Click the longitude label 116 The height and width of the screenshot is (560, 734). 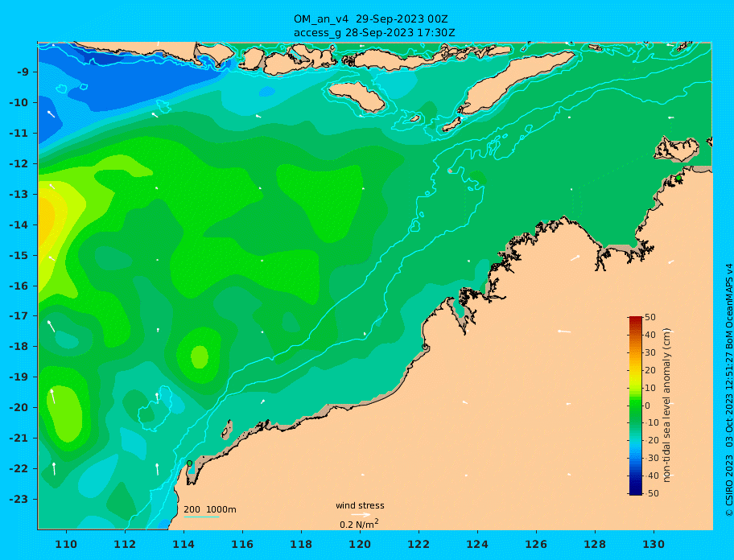pyautogui.click(x=242, y=544)
